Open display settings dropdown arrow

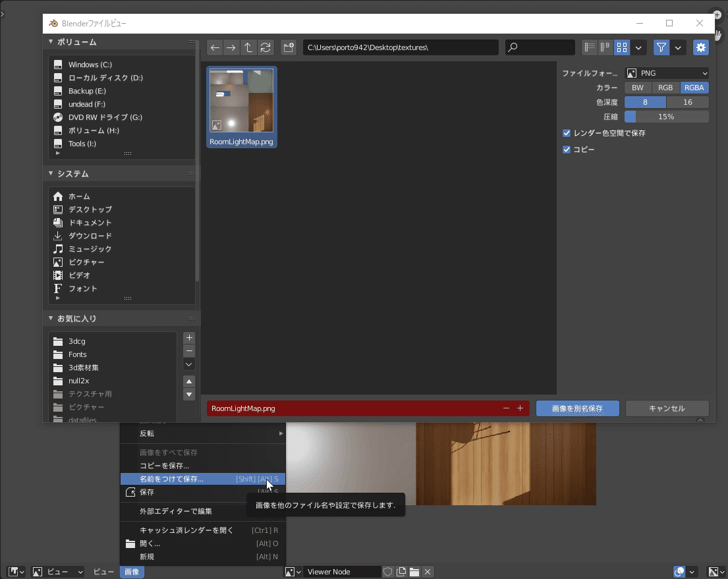(x=638, y=47)
